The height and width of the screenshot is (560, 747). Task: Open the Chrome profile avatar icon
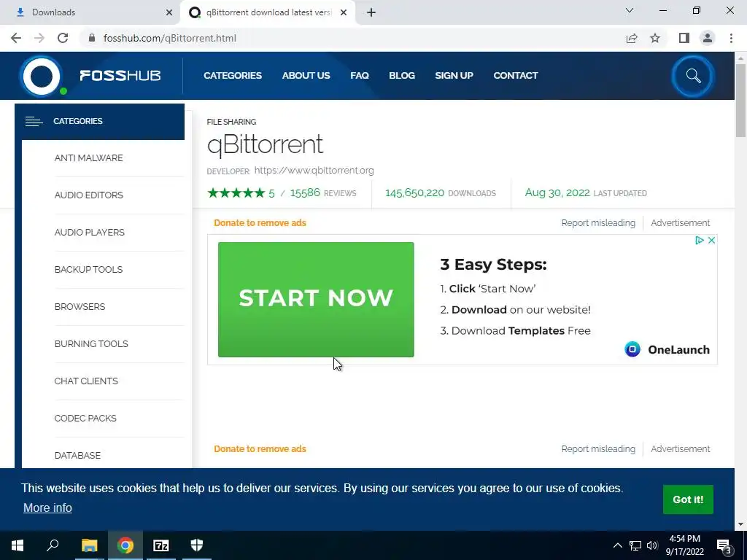[708, 38]
